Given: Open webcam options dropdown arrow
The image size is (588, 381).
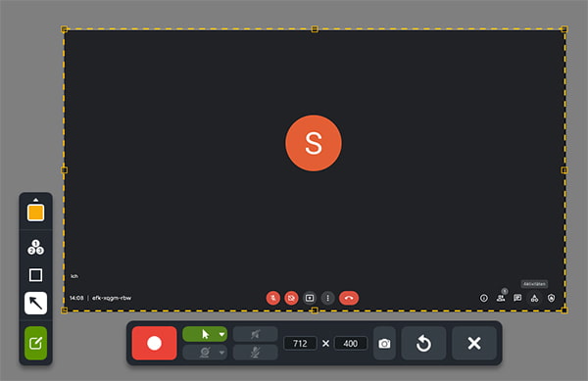Looking at the screenshot, I should tap(222, 353).
